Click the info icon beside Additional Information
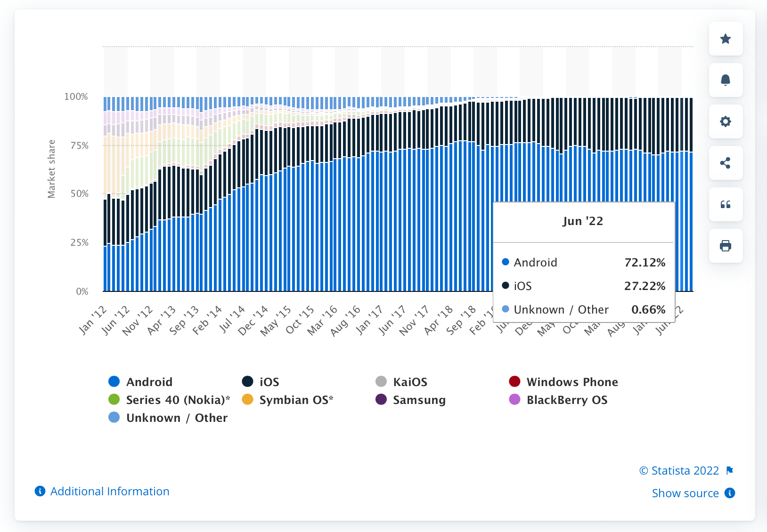 (40, 491)
